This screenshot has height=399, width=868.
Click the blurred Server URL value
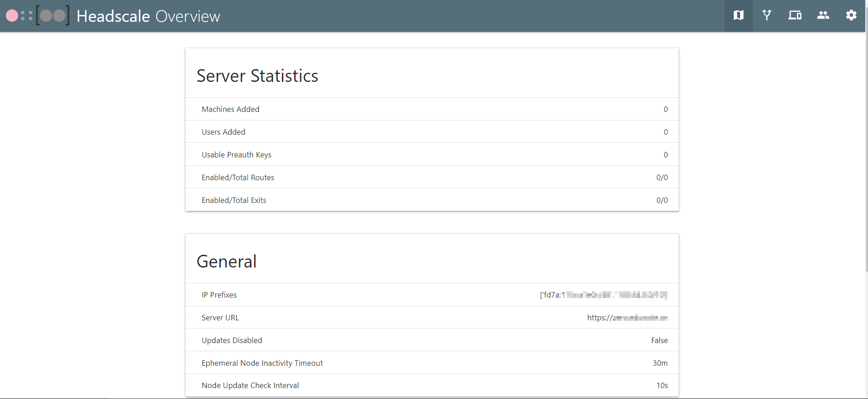click(x=627, y=318)
